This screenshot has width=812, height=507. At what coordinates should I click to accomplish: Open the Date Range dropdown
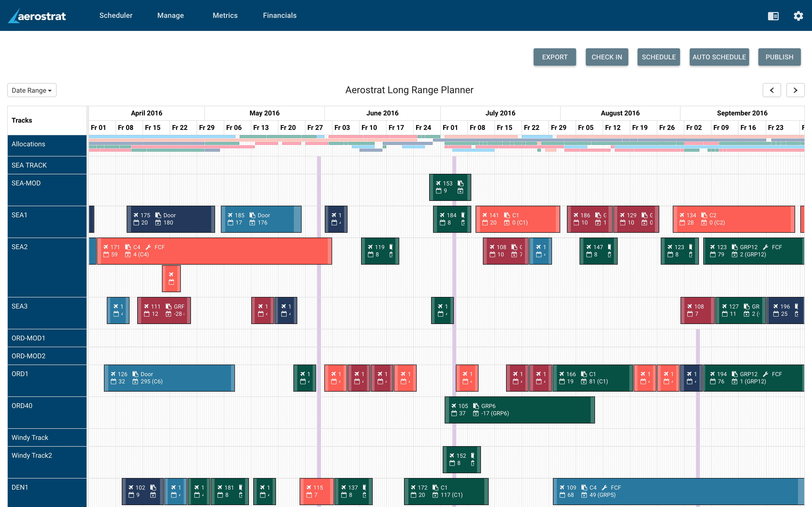click(x=32, y=90)
